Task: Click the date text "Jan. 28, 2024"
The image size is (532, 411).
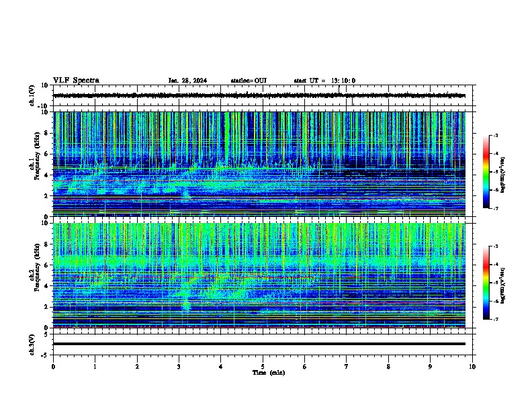Action: pos(187,81)
